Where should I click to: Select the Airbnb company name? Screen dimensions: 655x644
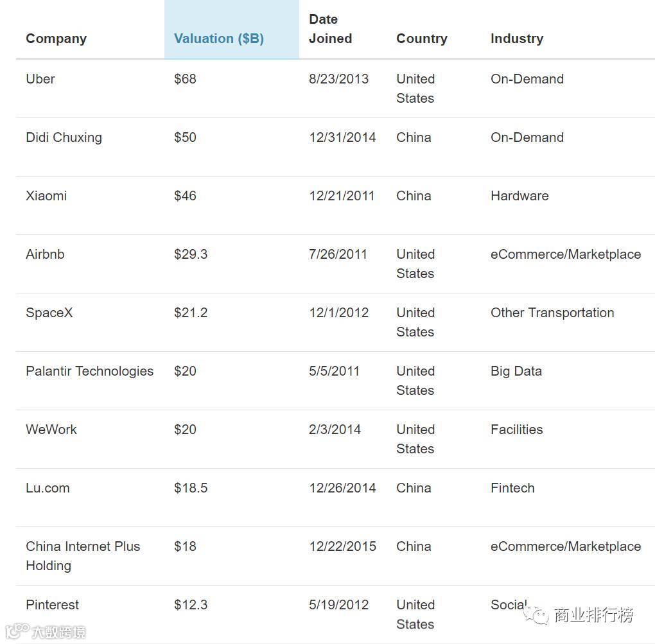point(45,254)
